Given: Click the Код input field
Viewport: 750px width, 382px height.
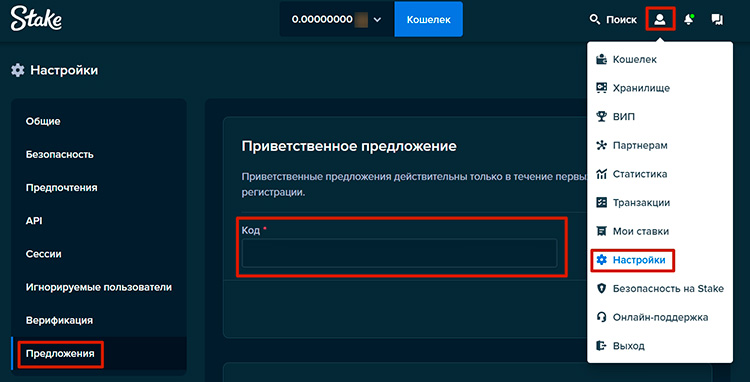Looking at the screenshot, I should (399, 253).
